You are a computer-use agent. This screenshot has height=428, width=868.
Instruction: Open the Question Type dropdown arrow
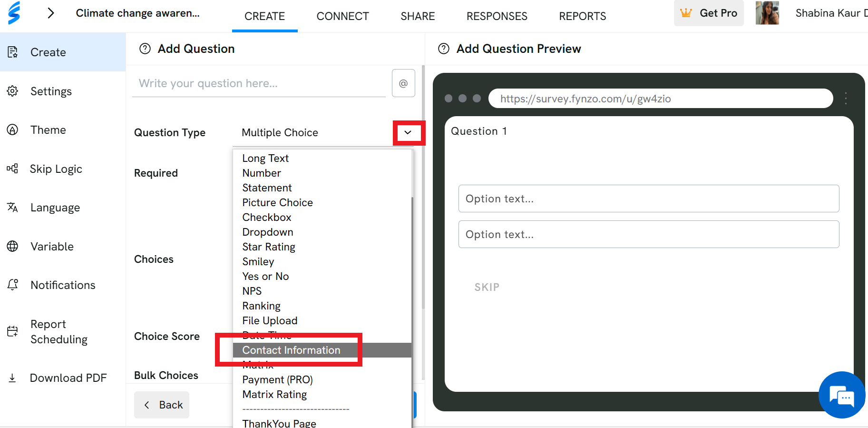point(408,132)
